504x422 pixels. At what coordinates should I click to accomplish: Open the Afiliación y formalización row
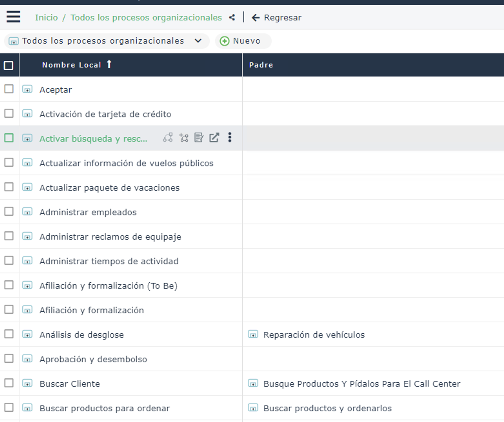click(92, 310)
